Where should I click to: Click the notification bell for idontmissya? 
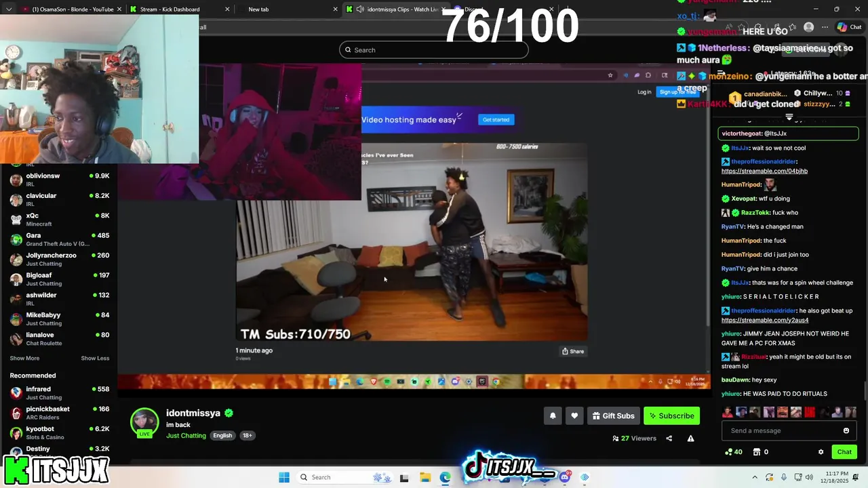553,415
